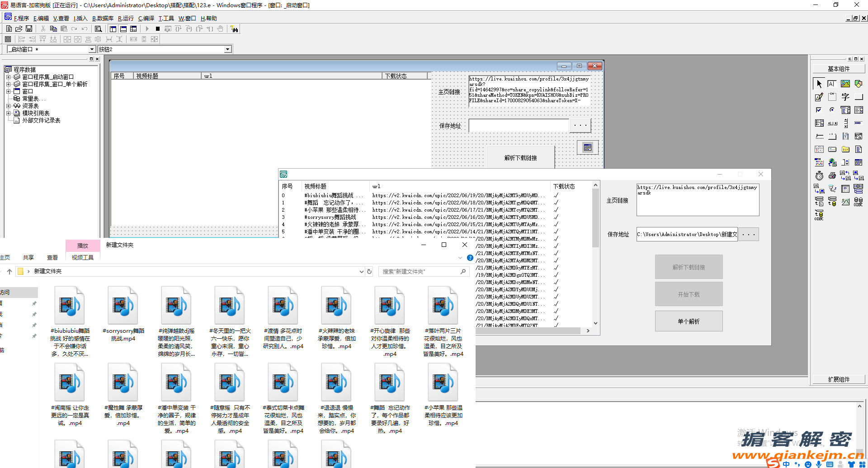Click the output panel scroll-up arrow
The width and height of the screenshot is (868, 468).
(859, 406)
